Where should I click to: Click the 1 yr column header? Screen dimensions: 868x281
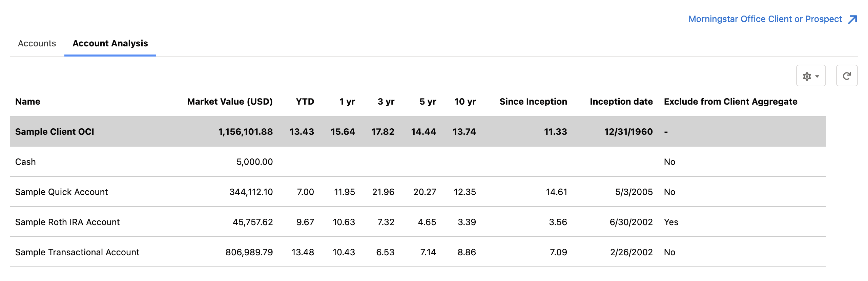coord(347,102)
